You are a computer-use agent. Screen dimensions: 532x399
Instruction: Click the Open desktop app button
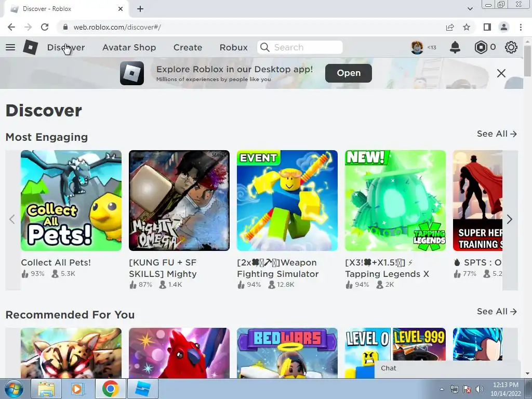pyautogui.click(x=349, y=73)
